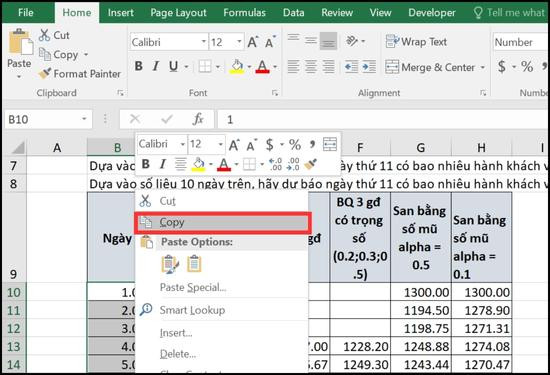Center text horizontally in ribbon
Viewport: 550px width, 375px height.
pyautogui.click(x=311, y=66)
